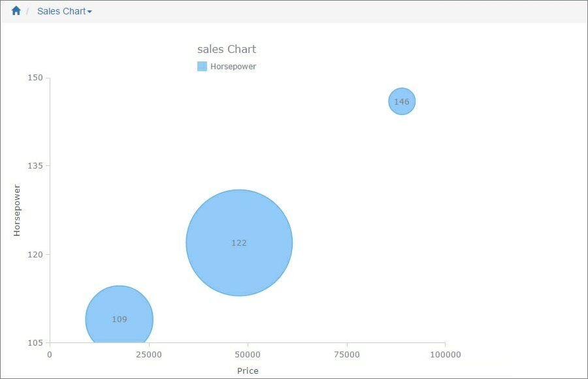Click the 100000 label on the Price axis
588x379 pixels.
click(445, 354)
